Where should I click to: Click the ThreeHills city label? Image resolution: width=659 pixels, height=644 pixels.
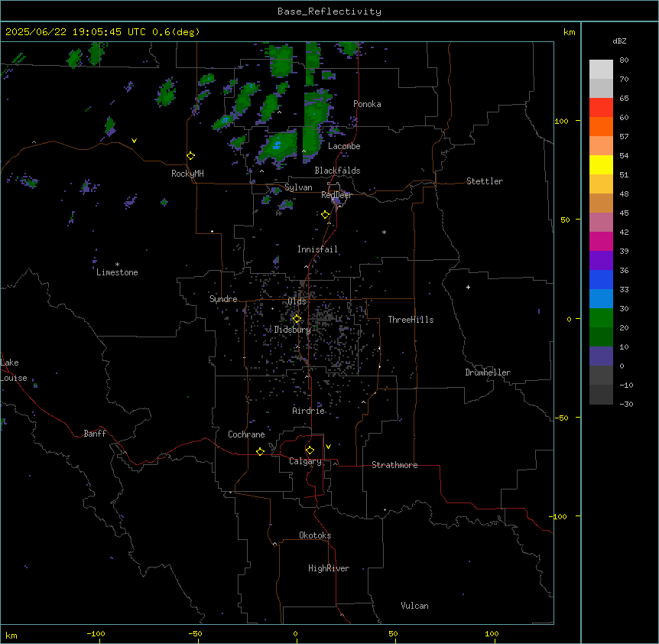point(411,320)
